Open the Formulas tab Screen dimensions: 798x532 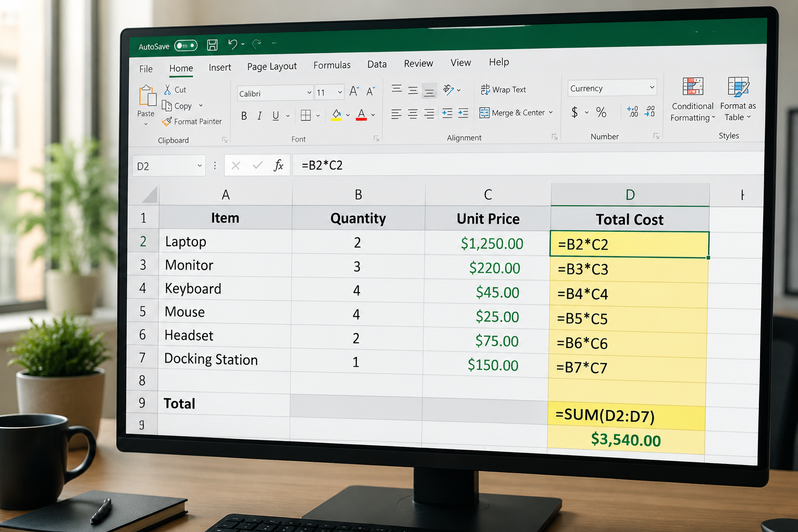[x=332, y=65]
